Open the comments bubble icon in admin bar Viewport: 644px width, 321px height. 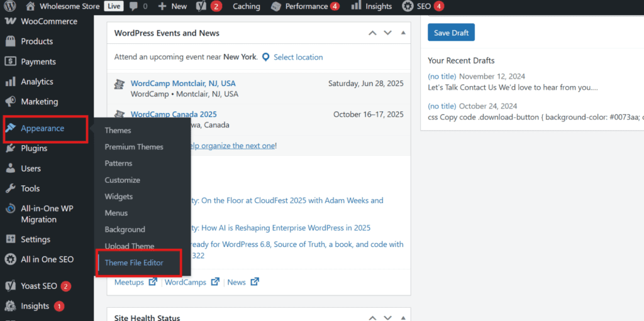(133, 6)
